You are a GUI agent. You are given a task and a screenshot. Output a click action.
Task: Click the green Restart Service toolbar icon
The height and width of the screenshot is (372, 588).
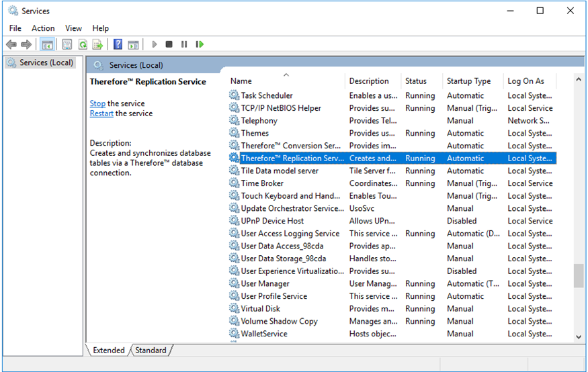(x=200, y=44)
